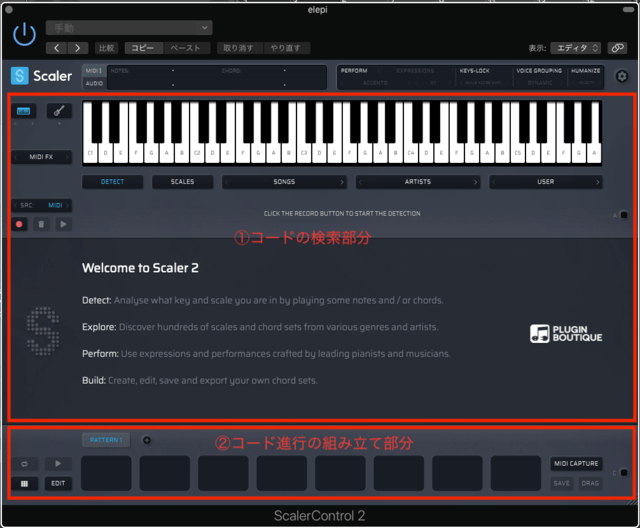Viewport: 640px width, 528px height.
Task: Click the ARTISTS right chevron
Action: point(476,182)
